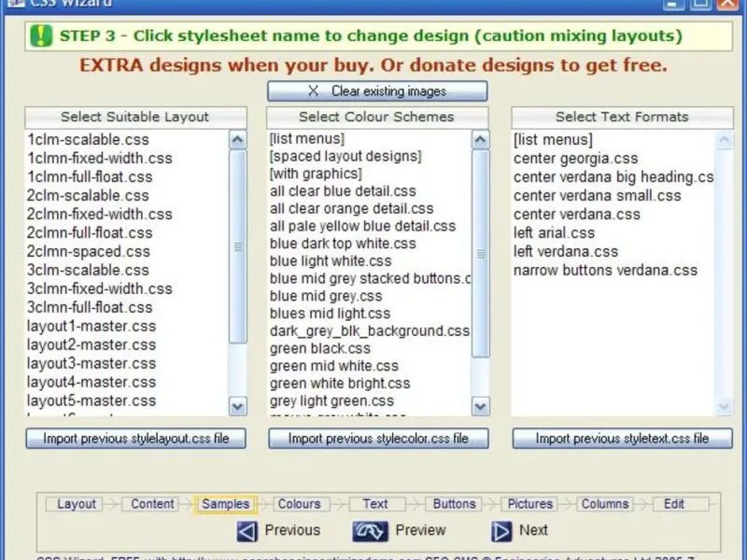
Task: Click down arrow of colour schemes scrollbar
Action: pyautogui.click(x=480, y=407)
